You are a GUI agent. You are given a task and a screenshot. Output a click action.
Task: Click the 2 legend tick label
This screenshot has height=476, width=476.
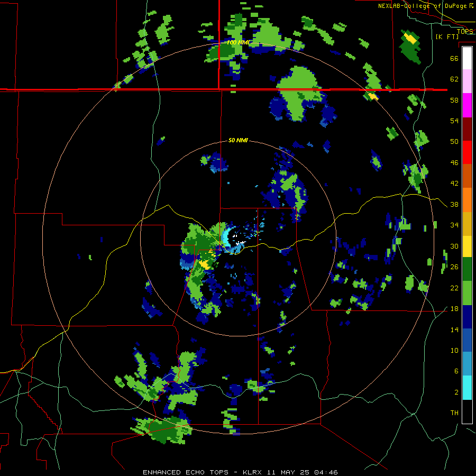point(456,392)
